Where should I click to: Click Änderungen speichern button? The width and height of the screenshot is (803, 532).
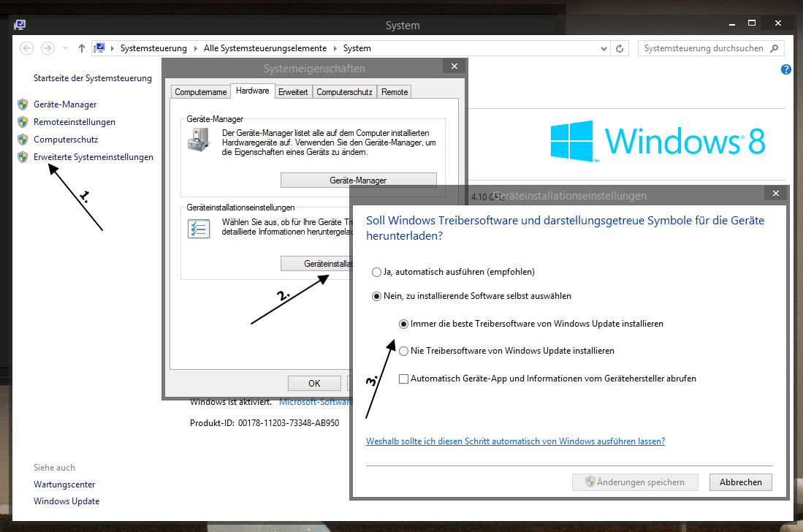636,482
